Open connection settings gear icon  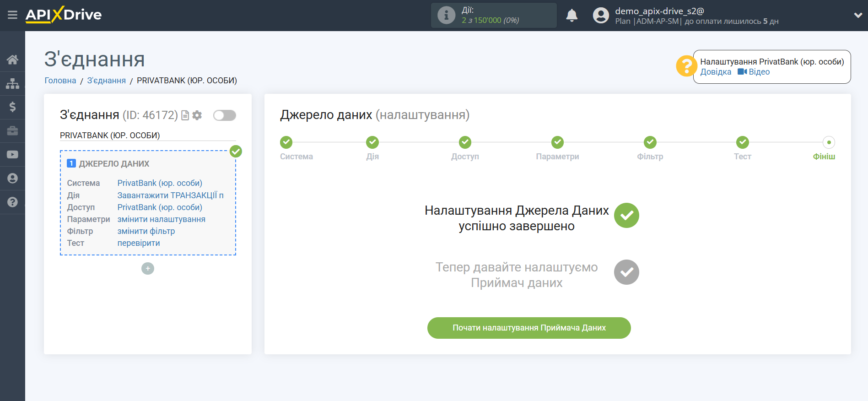tap(197, 115)
